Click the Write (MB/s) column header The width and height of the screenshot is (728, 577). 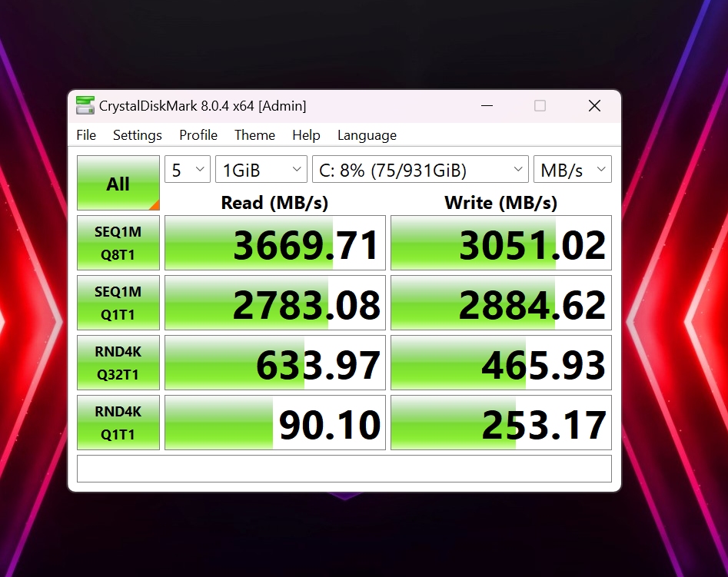pyautogui.click(x=501, y=203)
